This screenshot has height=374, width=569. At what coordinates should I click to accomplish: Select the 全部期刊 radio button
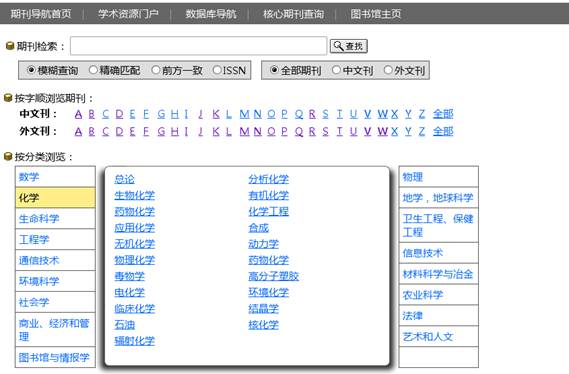[274, 70]
